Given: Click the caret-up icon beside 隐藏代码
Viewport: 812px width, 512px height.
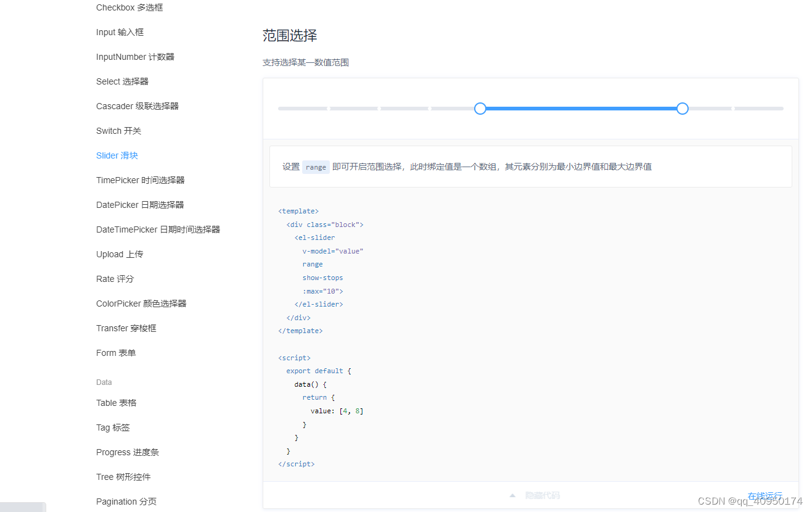Looking at the screenshot, I should click(x=512, y=495).
